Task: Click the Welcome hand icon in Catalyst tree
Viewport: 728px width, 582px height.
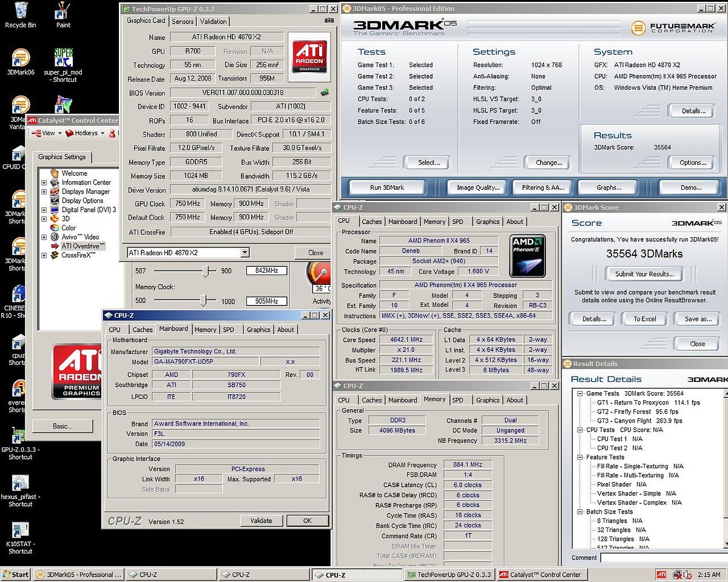Action: pyautogui.click(x=55, y=173)
